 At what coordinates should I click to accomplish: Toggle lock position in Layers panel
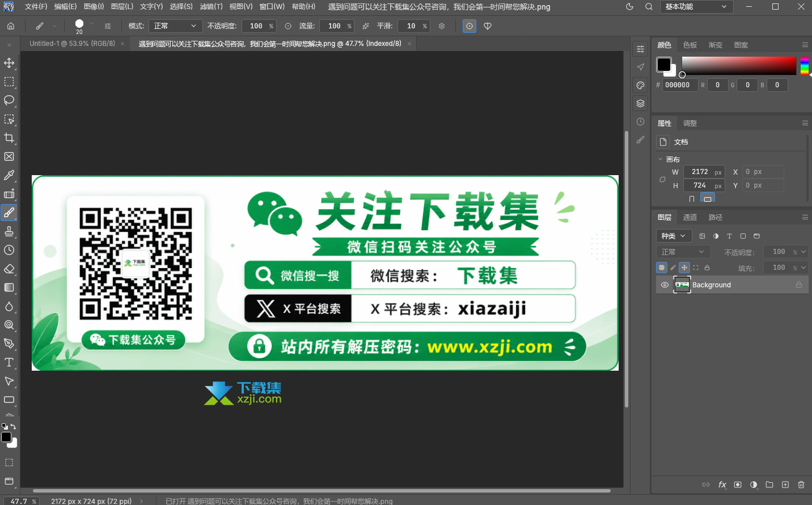click(x=684, y=268)
